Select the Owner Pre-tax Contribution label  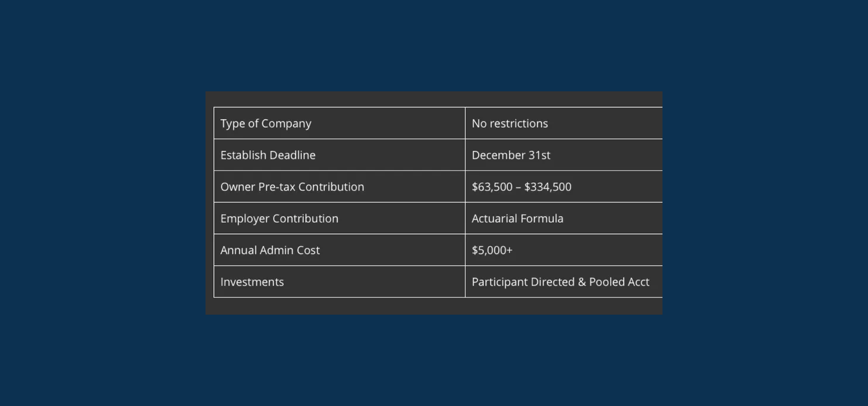pos(292,187)
